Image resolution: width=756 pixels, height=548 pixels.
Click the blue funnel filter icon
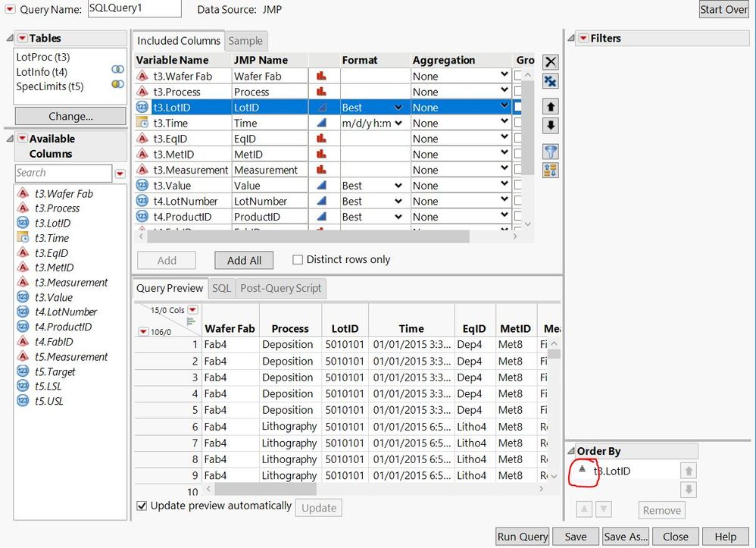551,152
